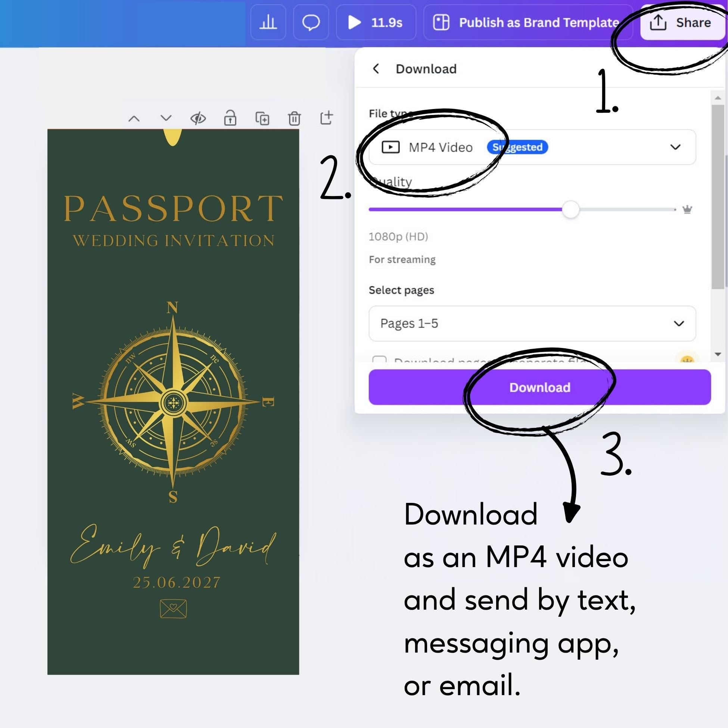Select the gold compass graphic on canvas
The width and height of the screenshot is (728, 728).
coord(173,402)
